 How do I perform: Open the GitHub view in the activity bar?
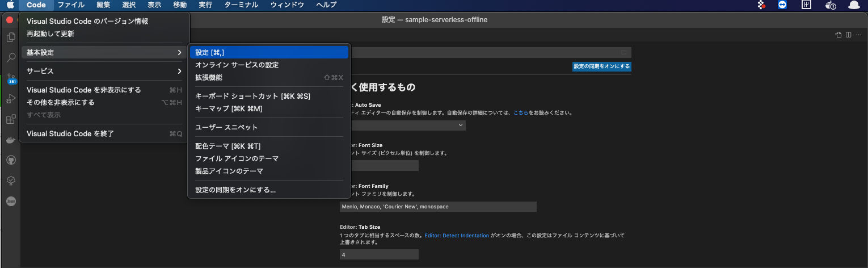[x=11, y=160]
